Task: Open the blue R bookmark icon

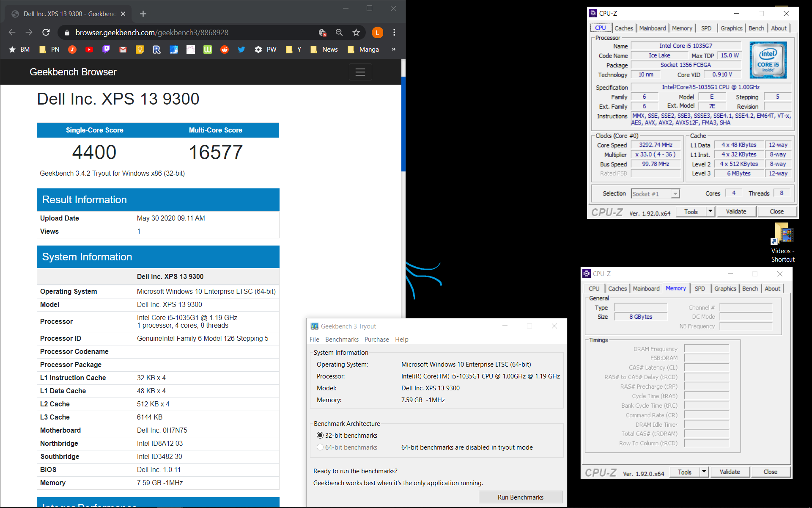Action: coord(156,50)
